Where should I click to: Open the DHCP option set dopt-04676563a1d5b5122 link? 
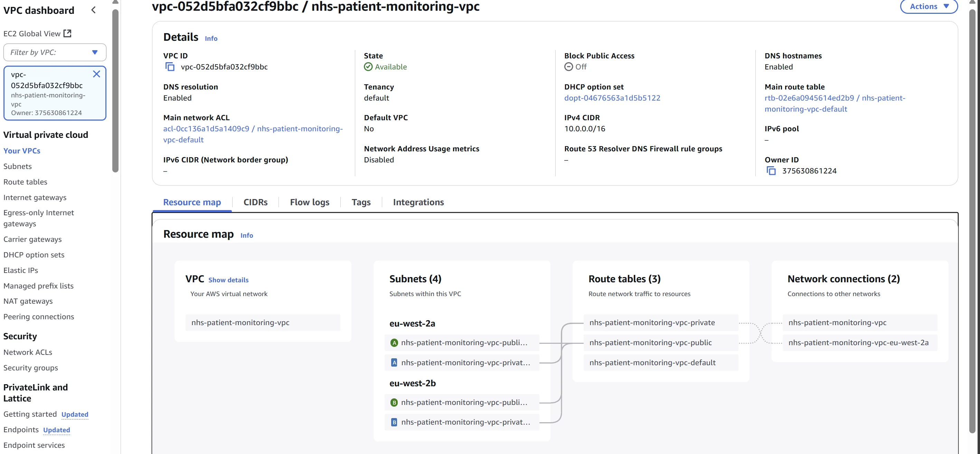612,98
